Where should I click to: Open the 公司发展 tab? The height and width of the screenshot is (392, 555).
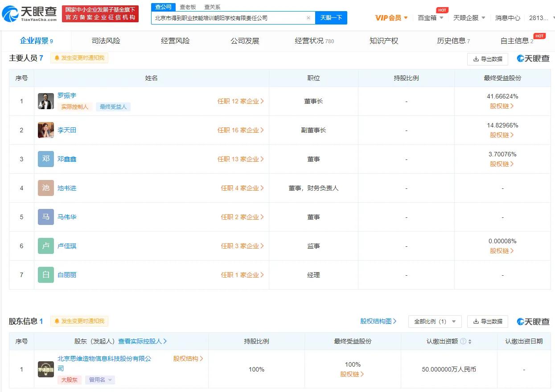tap(245, 41)
